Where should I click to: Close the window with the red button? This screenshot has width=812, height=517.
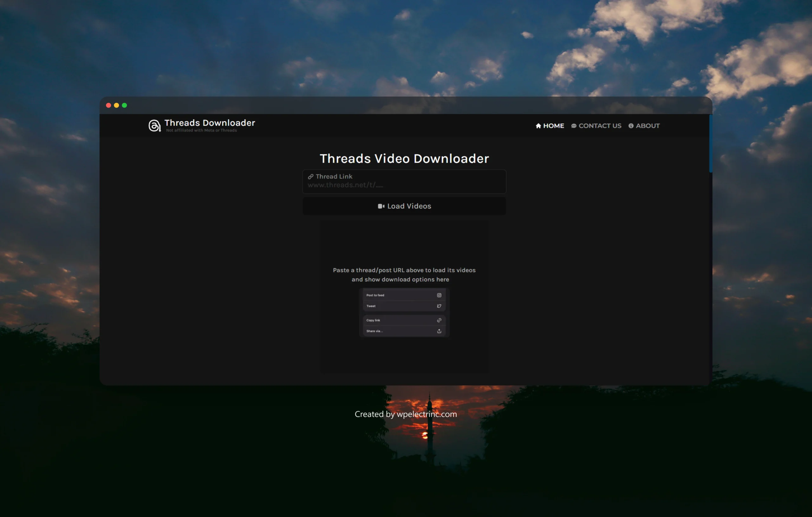coord(108,105)
